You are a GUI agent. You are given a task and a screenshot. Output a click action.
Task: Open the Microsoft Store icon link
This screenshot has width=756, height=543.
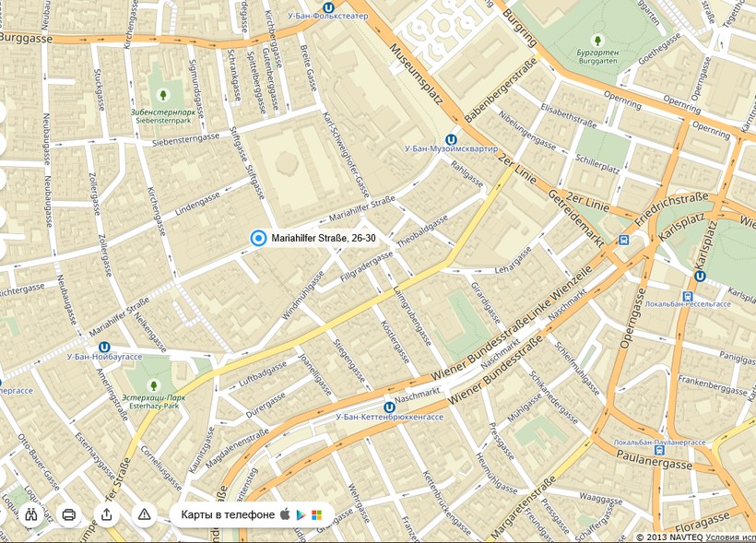coord(316,514)
